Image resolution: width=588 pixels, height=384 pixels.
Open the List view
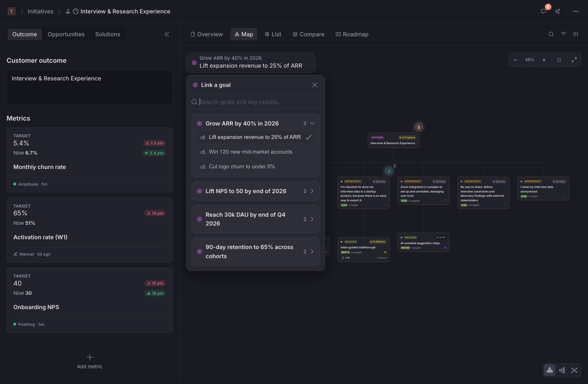click(273, 34)
